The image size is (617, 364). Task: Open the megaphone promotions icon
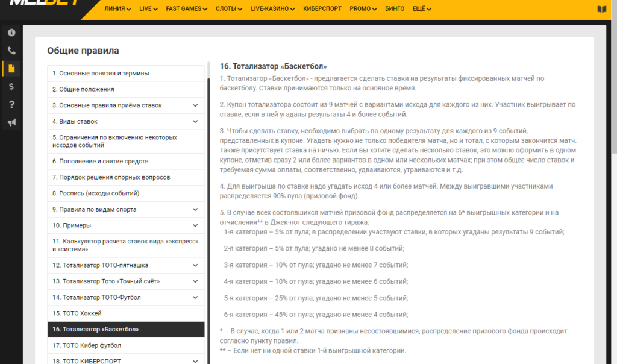click(11, 122)
